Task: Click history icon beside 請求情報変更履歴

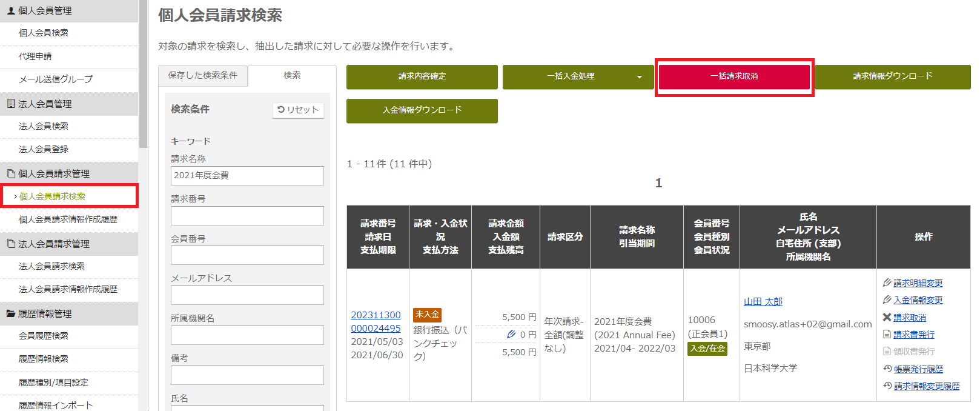Action: pos(887,386)
